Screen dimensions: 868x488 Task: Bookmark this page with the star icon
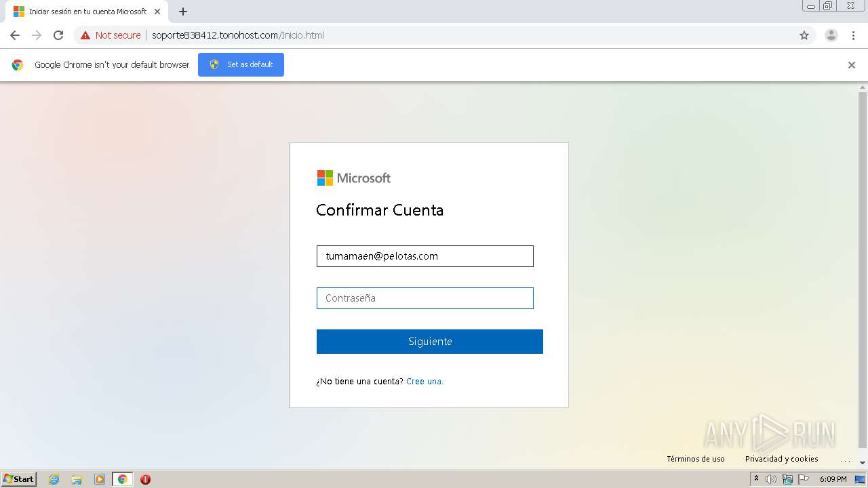804,35
